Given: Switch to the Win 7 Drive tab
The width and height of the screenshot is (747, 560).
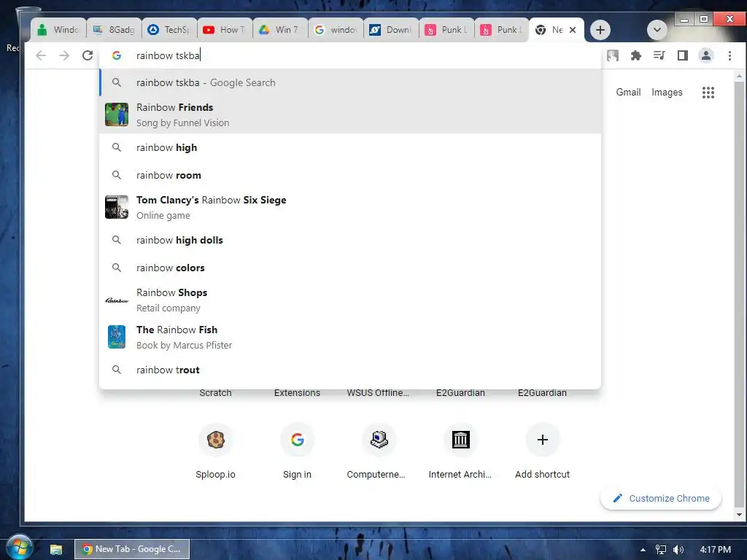Looking at the screenshot, I should pos(280,30).
